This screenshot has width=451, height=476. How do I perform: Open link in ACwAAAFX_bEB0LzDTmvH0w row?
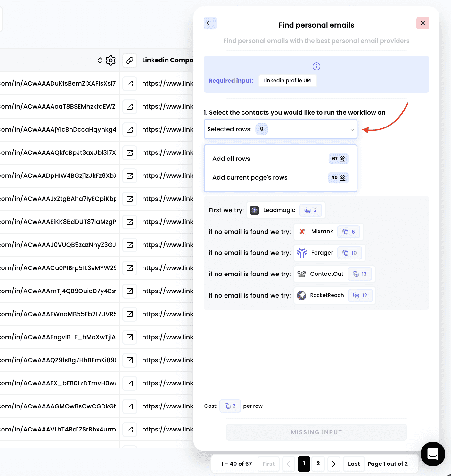[x=130, y=383]
